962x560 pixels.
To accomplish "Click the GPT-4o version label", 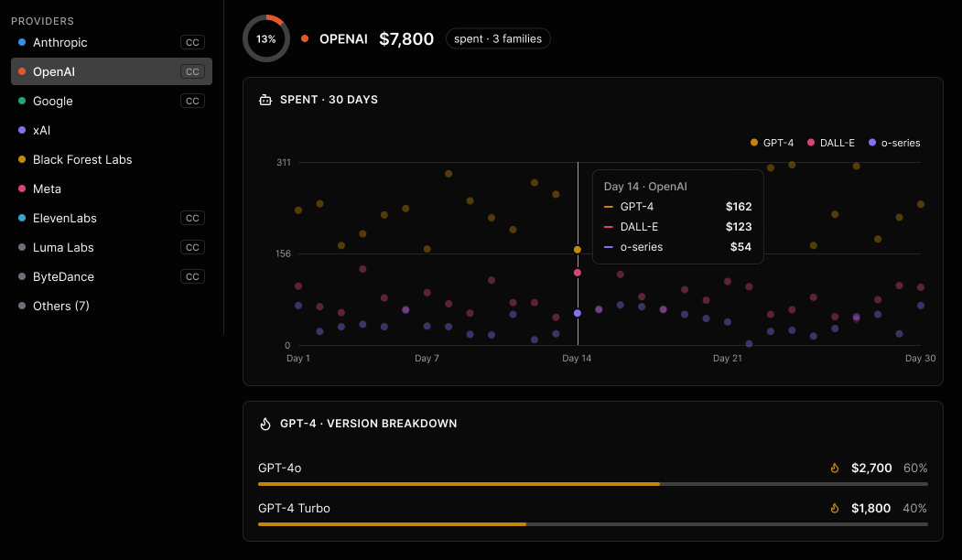I will (x=280, y=468).
